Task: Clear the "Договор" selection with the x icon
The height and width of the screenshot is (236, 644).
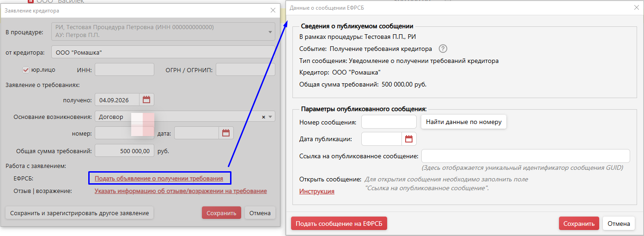Action: pyautogui.click(x=264, y=117)
